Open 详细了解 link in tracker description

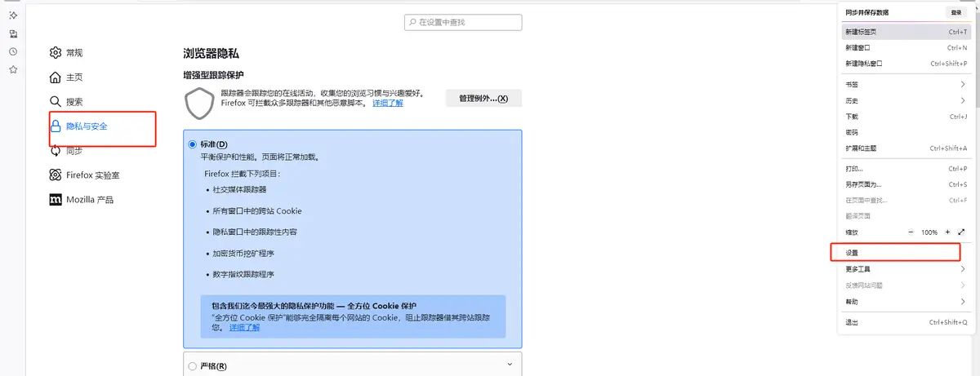(x=388, y=104)
